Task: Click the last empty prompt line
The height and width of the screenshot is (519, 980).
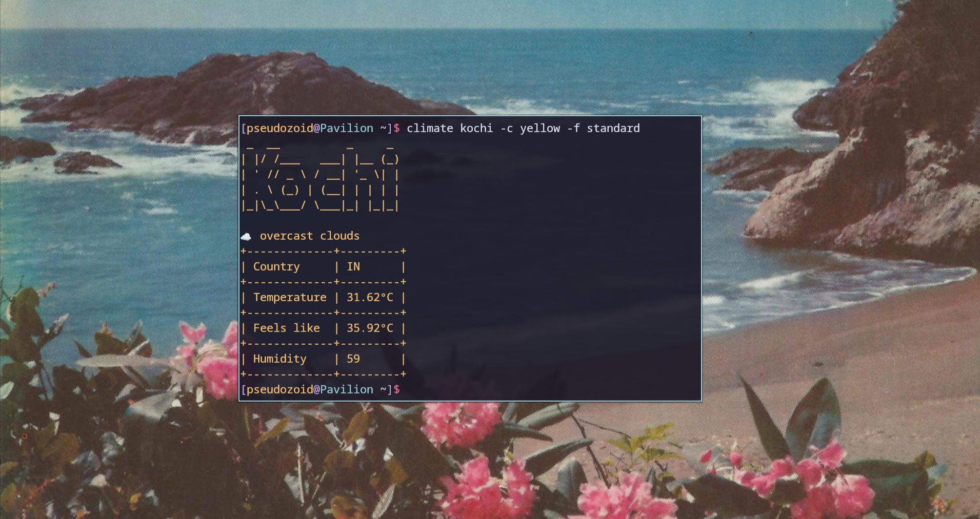Action: coord(320,389)
